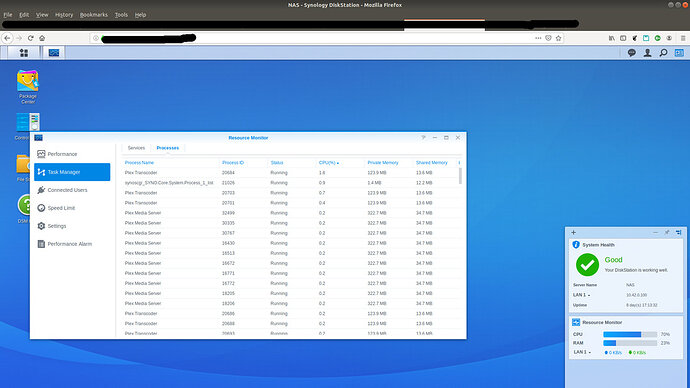Screen dimensions: 690x388
Task: Select the synoscgi_SYNO.Core.System.Process row
Action: (x=290, y=183)
